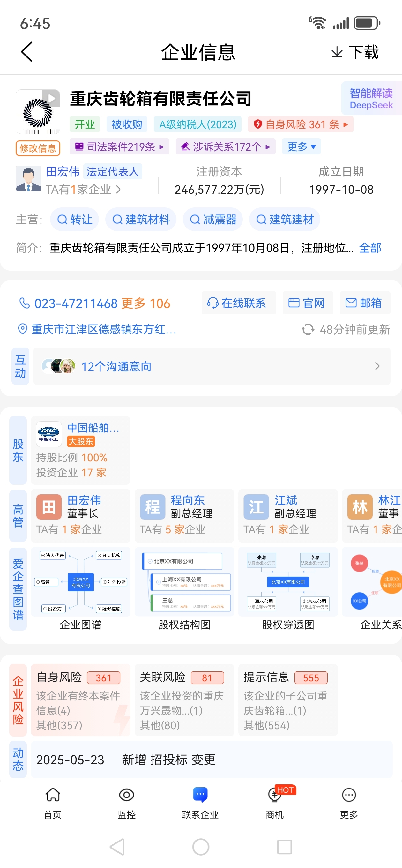Tap 田宏伟's avatar photo
Image resolution: width=402 pixels, height=868 pixels.
pyautogui.click(x=28, y=179)
